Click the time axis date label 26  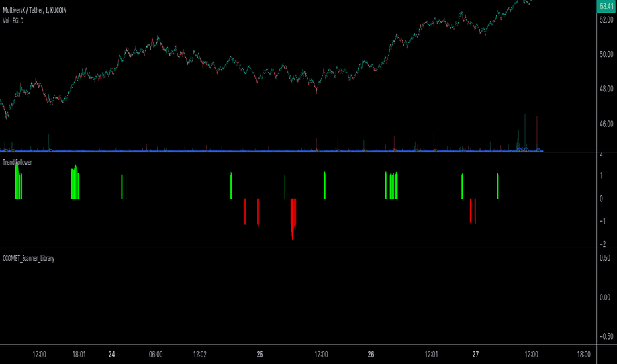[x=371, y=355]
